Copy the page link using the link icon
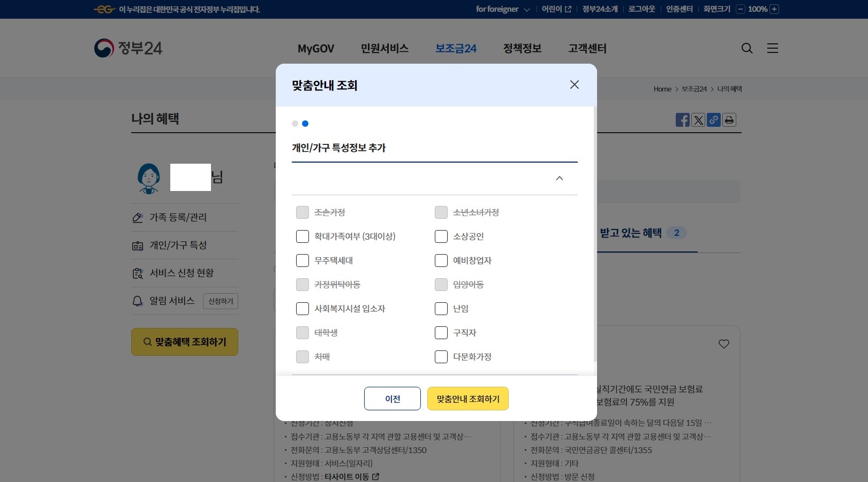 (x=714, y=120)
